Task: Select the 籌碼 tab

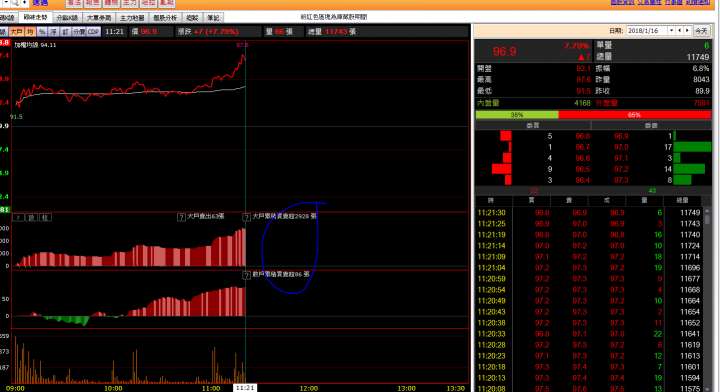Action: point(192,18)
